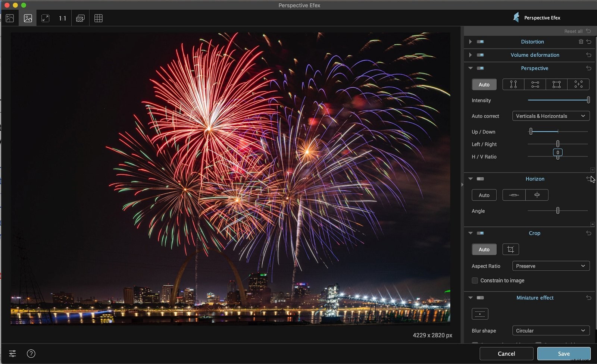Enable the Miniature effect module
The height and width of the screenshot is (364, 597).
click(479, 298)
